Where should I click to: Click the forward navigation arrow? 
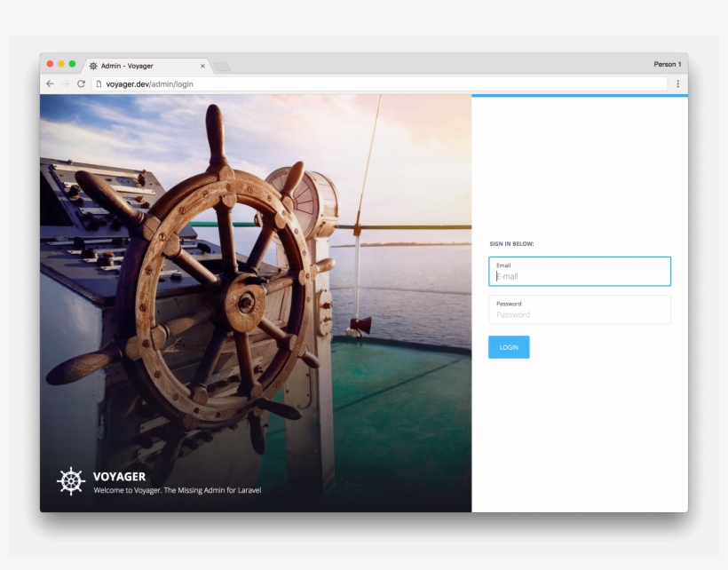(64, 83)
